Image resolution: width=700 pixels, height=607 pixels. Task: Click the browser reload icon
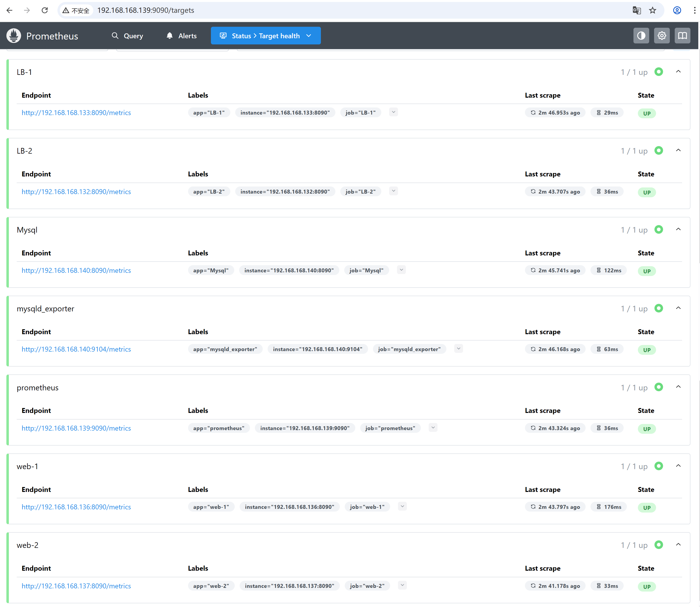pyautogui.click(x=45, y=10)
